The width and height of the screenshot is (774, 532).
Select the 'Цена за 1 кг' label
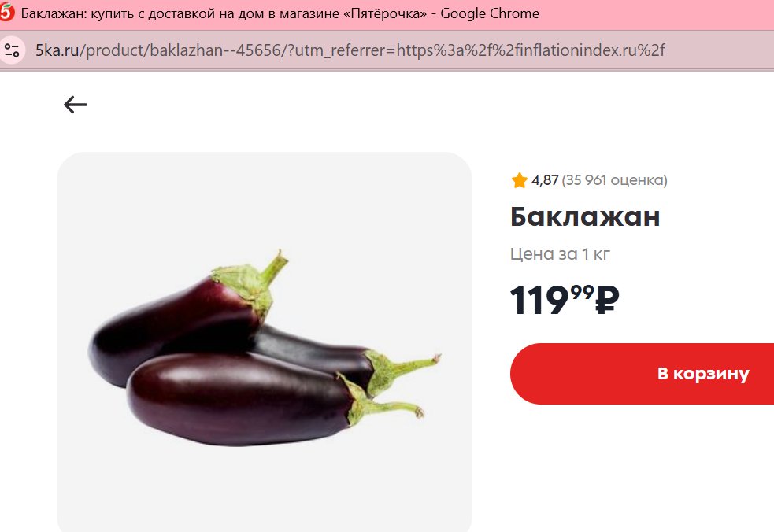coord(561,254)
